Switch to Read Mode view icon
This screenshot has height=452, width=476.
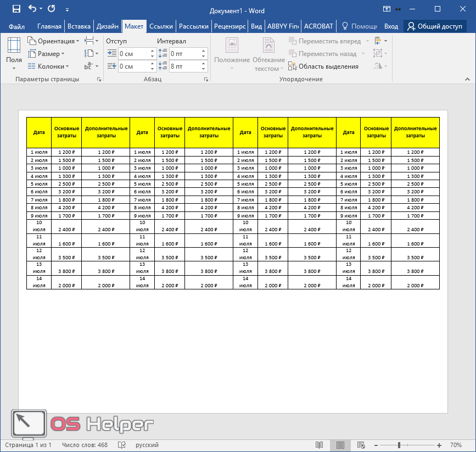pyautogui.click(x=320, y=445)
